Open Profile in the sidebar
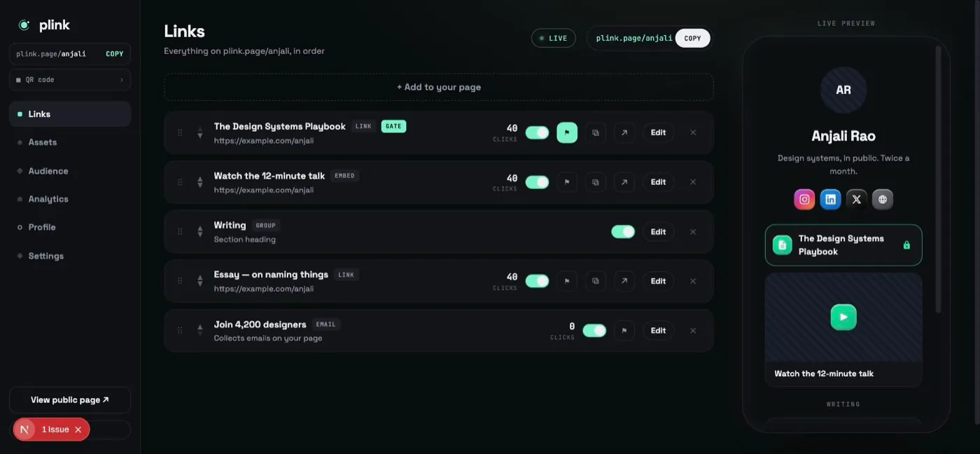This screenshot has width=980, height=454. coord(70,227)
